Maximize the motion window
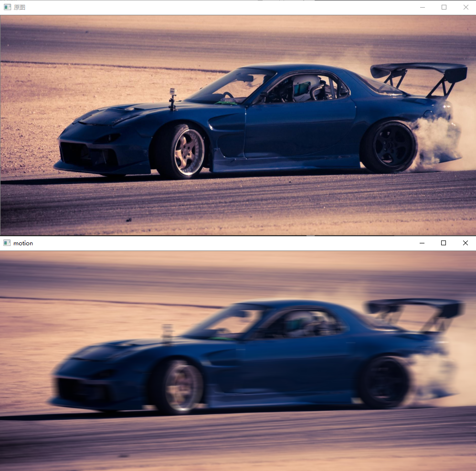Image resolution: width=476 pixels, height=471 pixels. coord(444,243)
